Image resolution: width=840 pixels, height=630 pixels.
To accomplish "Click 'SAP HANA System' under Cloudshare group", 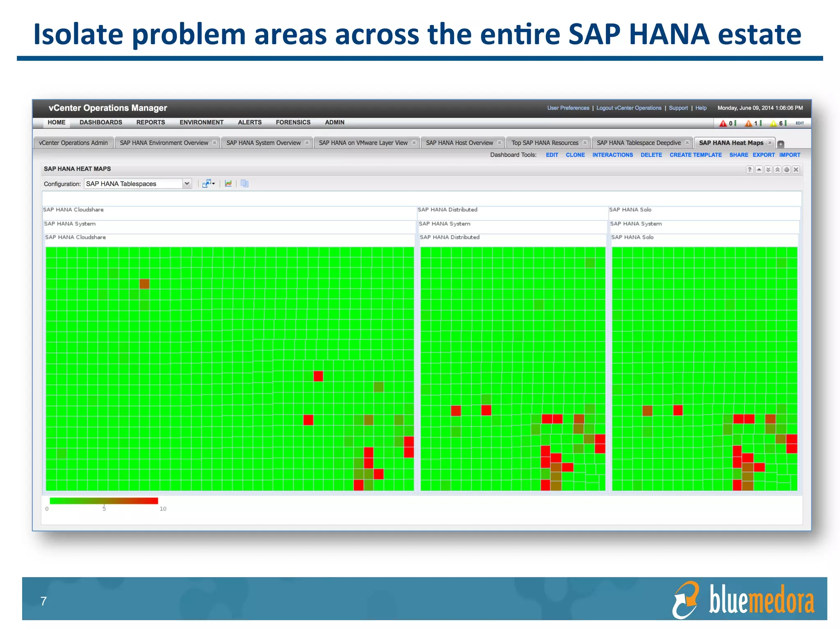I will 70,224.
